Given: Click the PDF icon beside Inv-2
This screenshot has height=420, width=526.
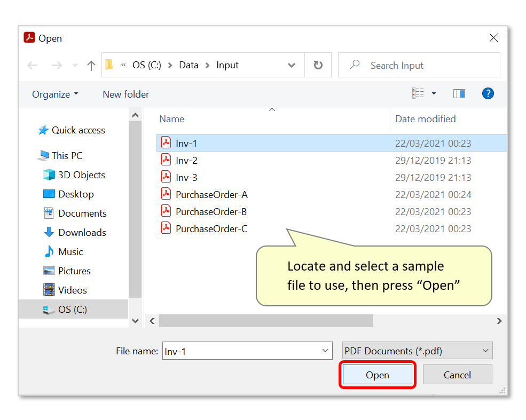Looking at the screenshot, I should click(x=166, y=160).
